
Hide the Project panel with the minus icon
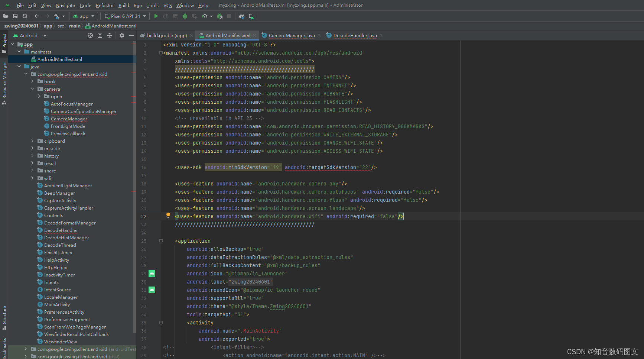[131, 35]
